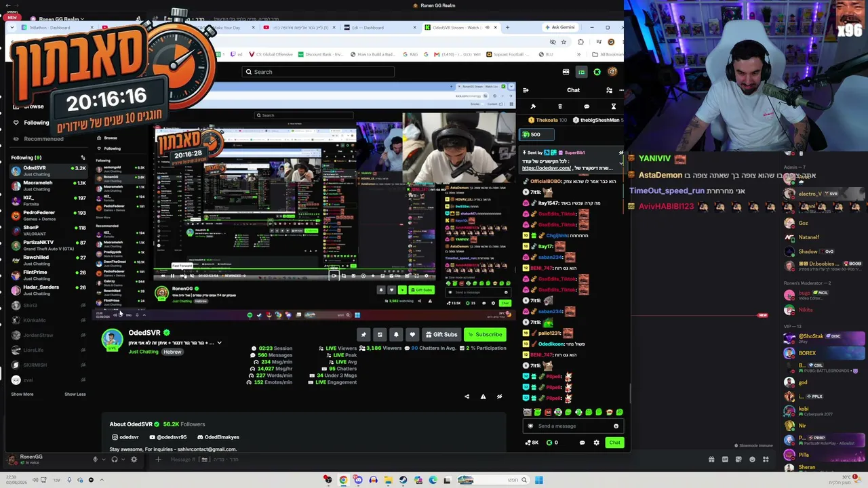The image size is (868, 488).
Task: Collapse the chat panel with arrow icon
Action: pyautogui.click(x=526, y=90)
